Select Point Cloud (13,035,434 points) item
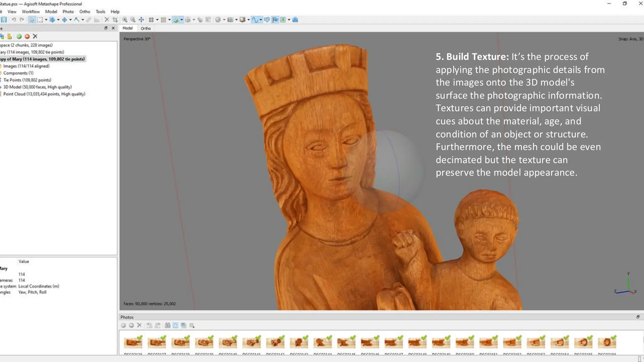This screenshot has width=644, height=362. [x=44, y=94]
